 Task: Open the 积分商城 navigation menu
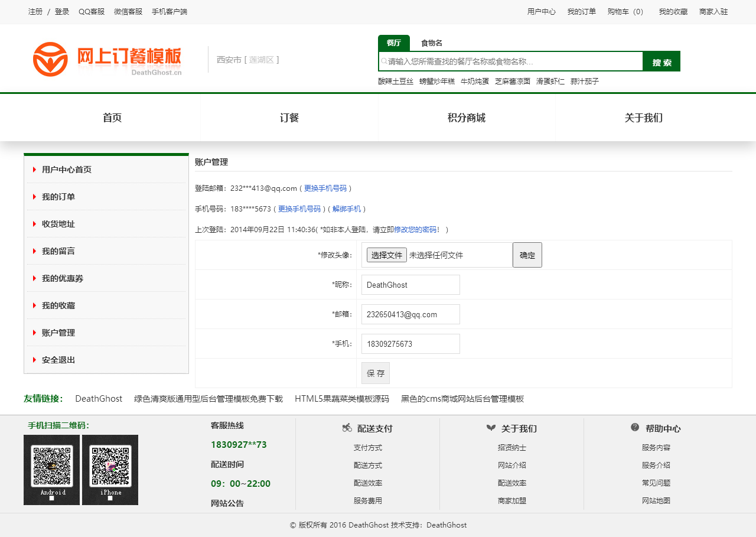466,118
